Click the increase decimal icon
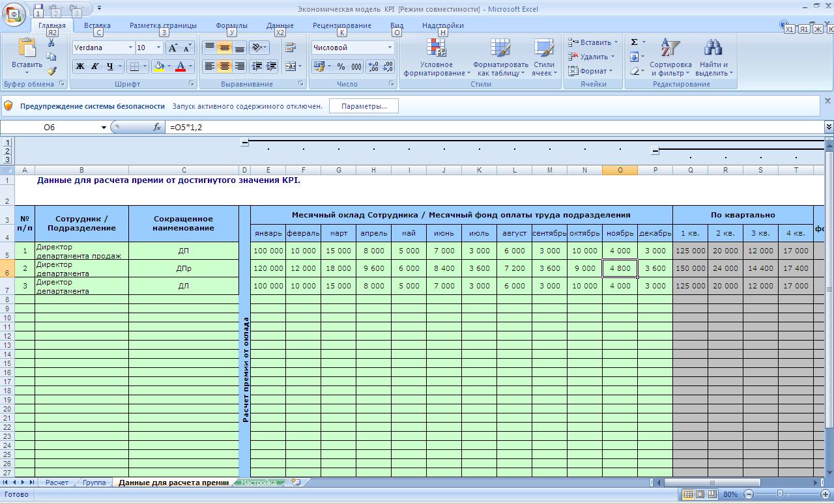834x504 pixels. point(373,66)
